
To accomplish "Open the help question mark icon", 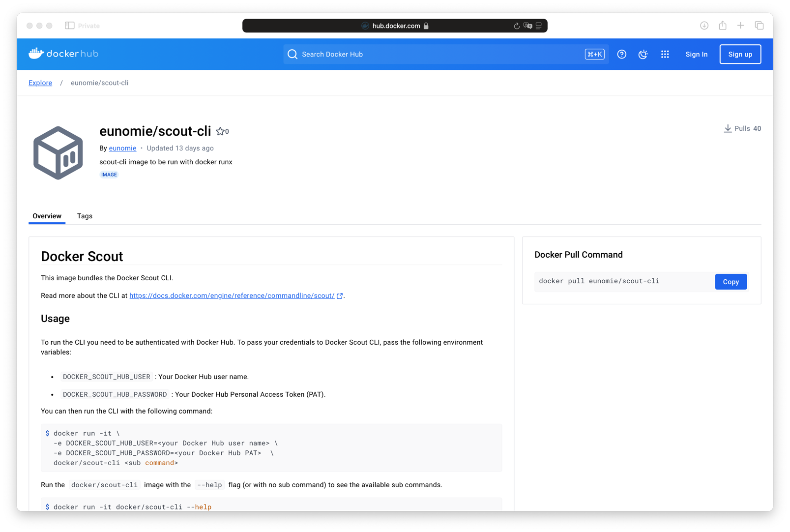I will click(622, 54).
